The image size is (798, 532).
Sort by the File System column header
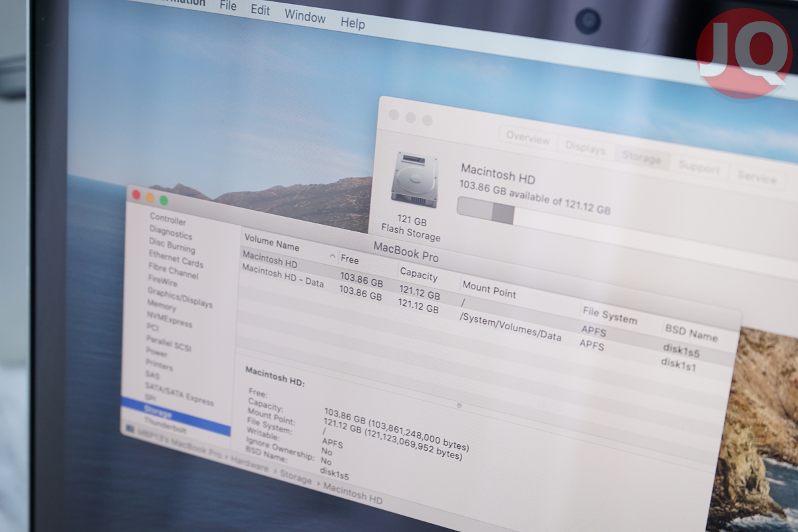[x=610, y=317]
